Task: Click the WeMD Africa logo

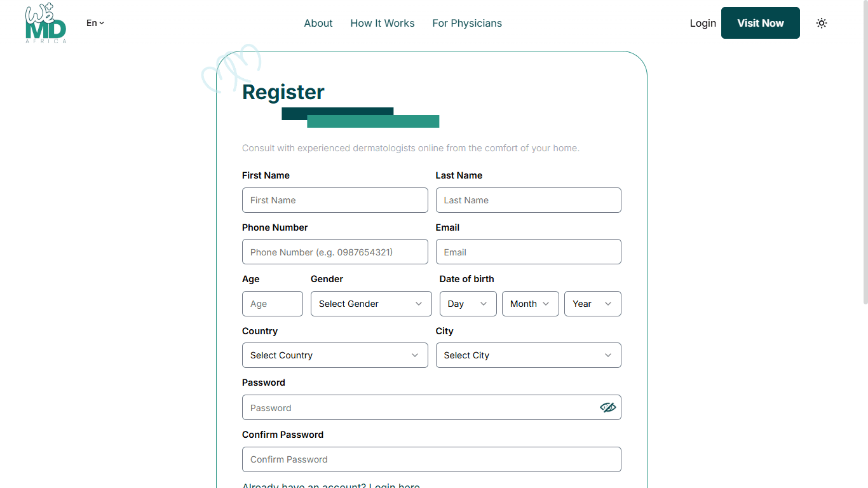Action: coord(46,24)
